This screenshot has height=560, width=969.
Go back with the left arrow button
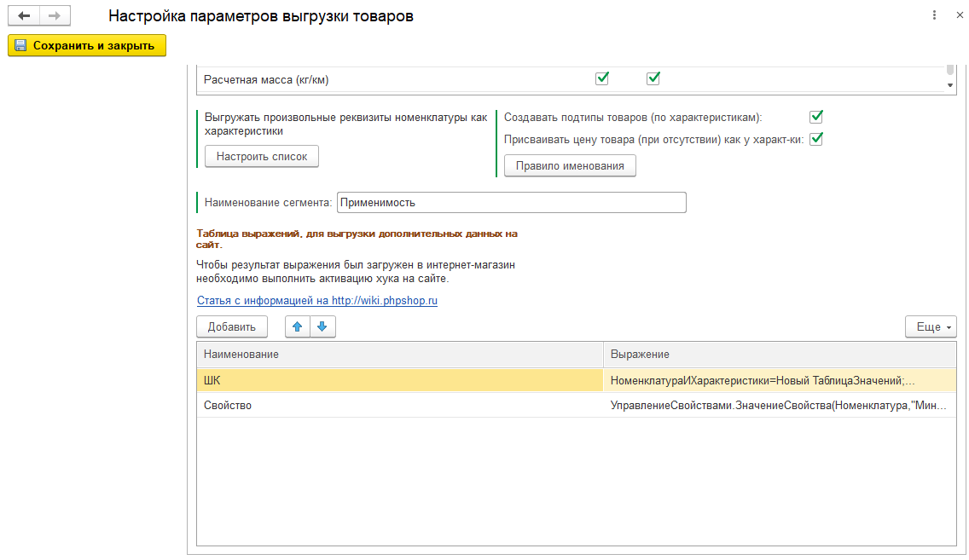tap(24, 16)
